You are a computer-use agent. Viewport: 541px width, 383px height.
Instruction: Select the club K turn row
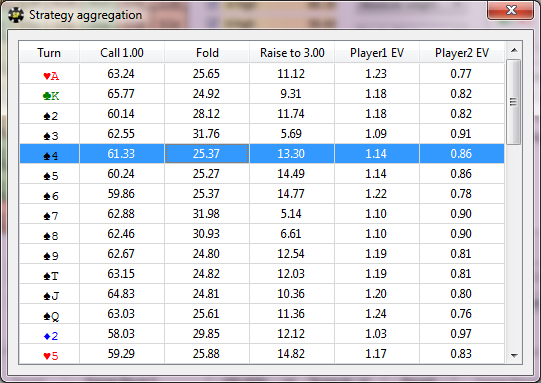point(262,94)
